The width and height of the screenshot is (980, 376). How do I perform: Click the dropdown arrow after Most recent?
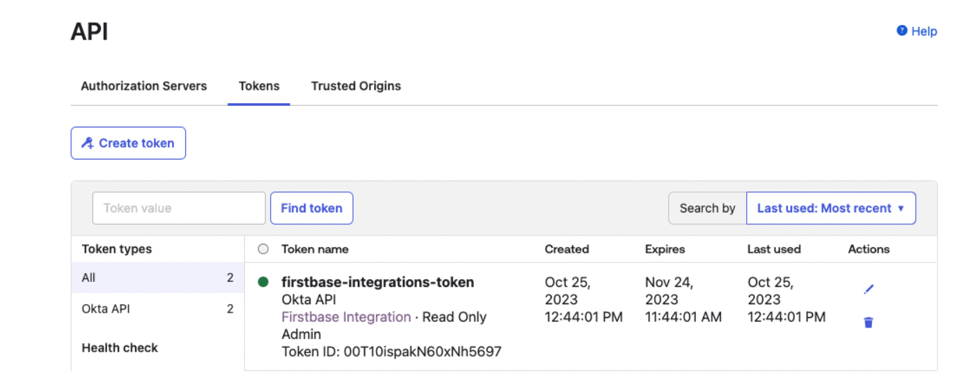click(901, 208)
